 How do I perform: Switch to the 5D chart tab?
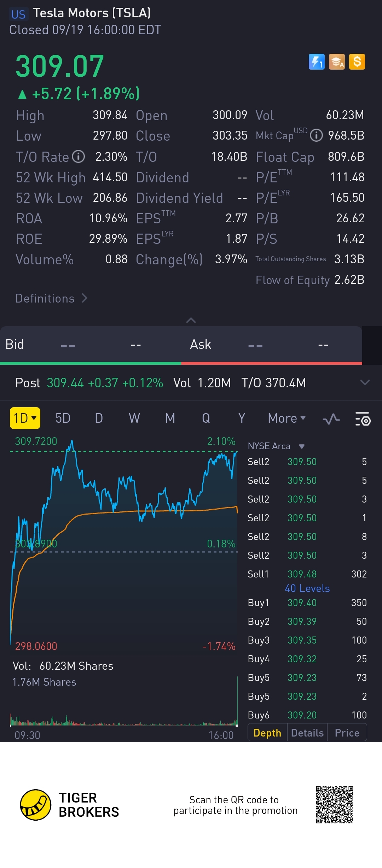63,418
